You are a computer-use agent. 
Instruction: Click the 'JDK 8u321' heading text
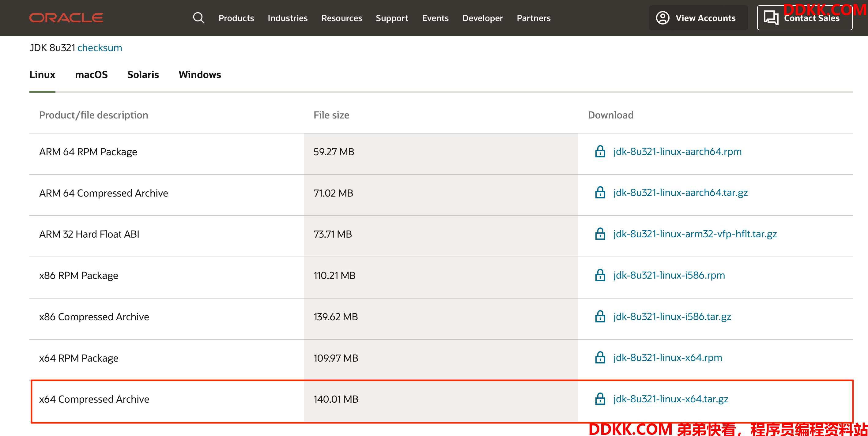(x=52, y=47)
